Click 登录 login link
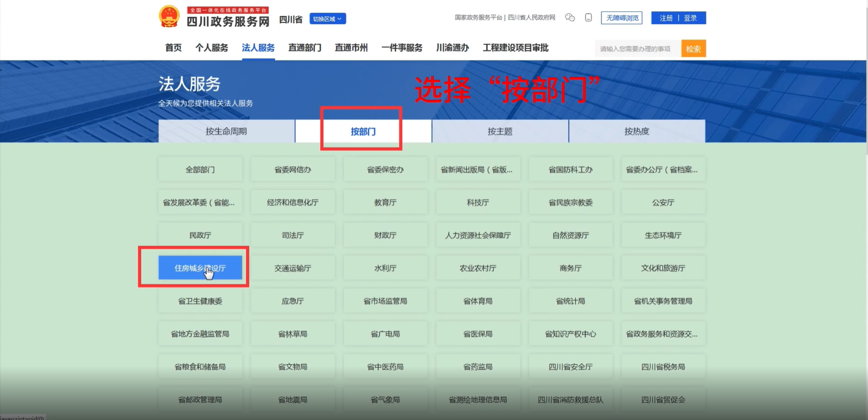Screen dimensions: 868x420 click(x=690, y=18)
